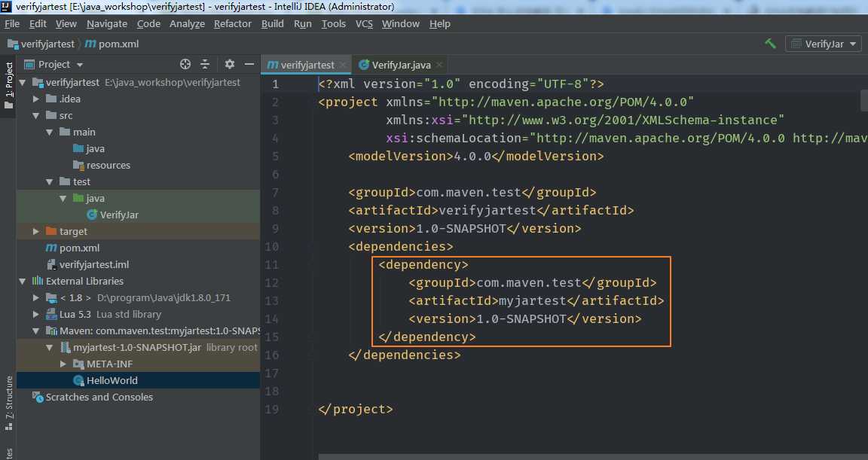Click the .idea folder icon
This screenshot has height=460, width=868.
tap(51, 99)
